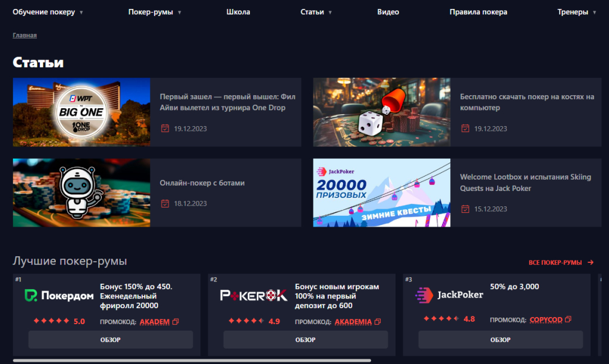Open the Покер-румы menu
The image size is (609, 364).
click(150, 12)
